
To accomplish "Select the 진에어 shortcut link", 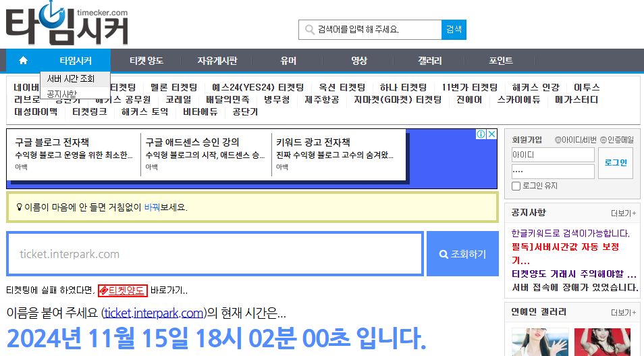I will [469, 100].
